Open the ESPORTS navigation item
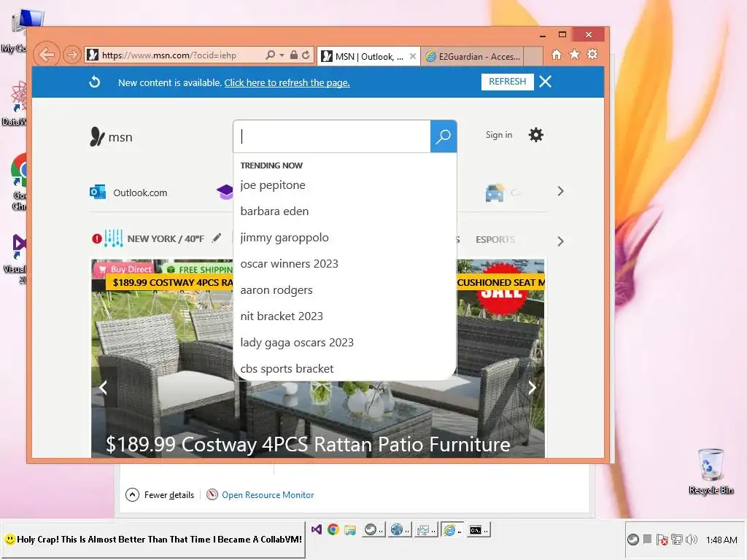747x560 pixels. click(495, 239)
